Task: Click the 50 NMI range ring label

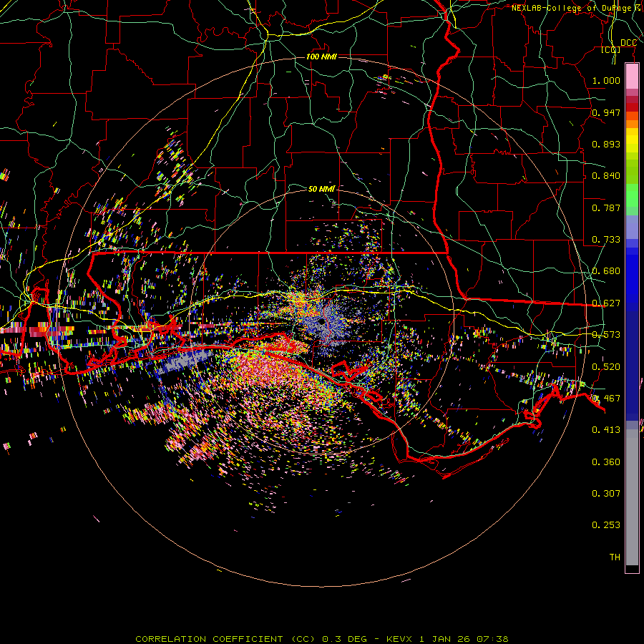Action: (321, 189)
